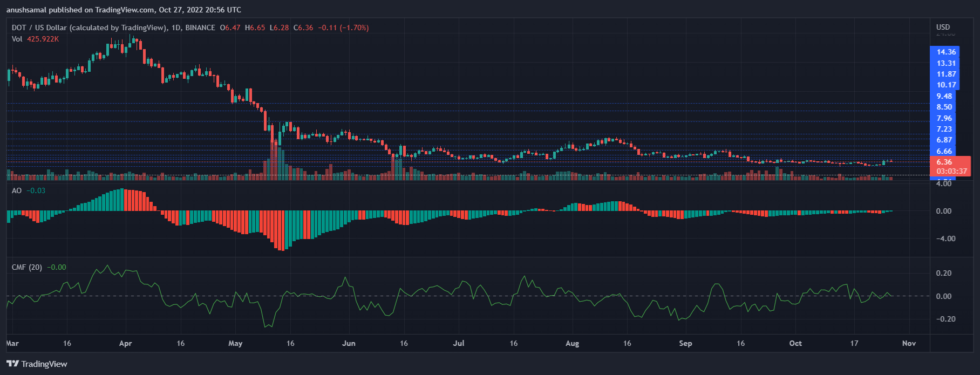This screenshot has height=375, width=980.
Task: Click the TradingView logo at bottom left
Action: (x=37, y=364)
